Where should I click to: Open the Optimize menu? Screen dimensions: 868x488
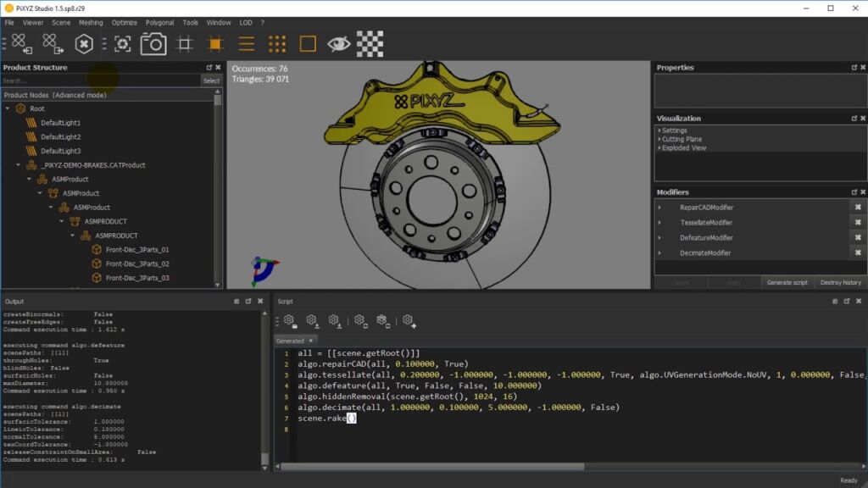coord(124,23)
